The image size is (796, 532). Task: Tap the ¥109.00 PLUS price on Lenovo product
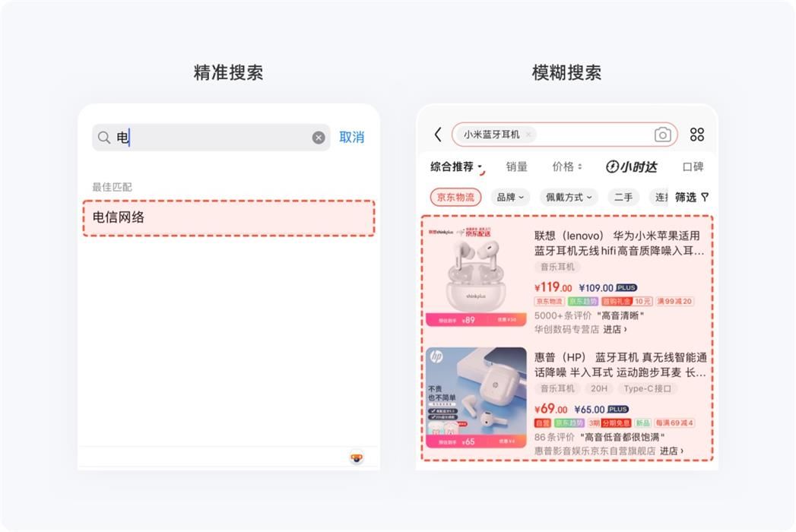(608, 288)
